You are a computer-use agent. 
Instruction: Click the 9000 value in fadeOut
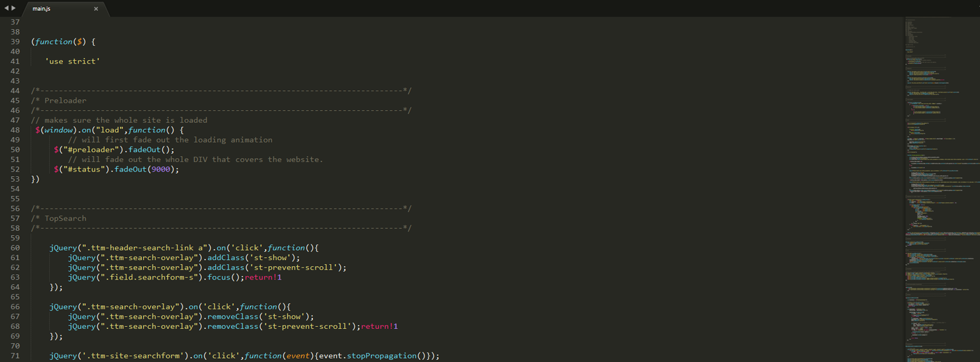point(161,170)
